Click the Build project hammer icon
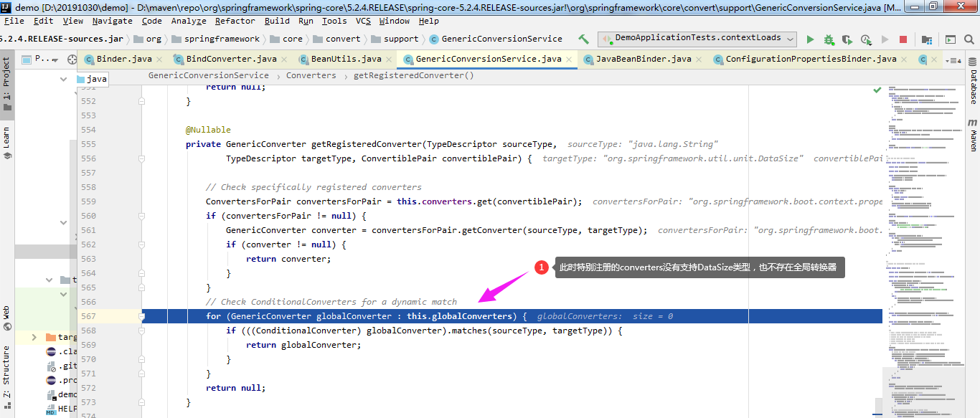980x418 pixels. tap(584, 39)
